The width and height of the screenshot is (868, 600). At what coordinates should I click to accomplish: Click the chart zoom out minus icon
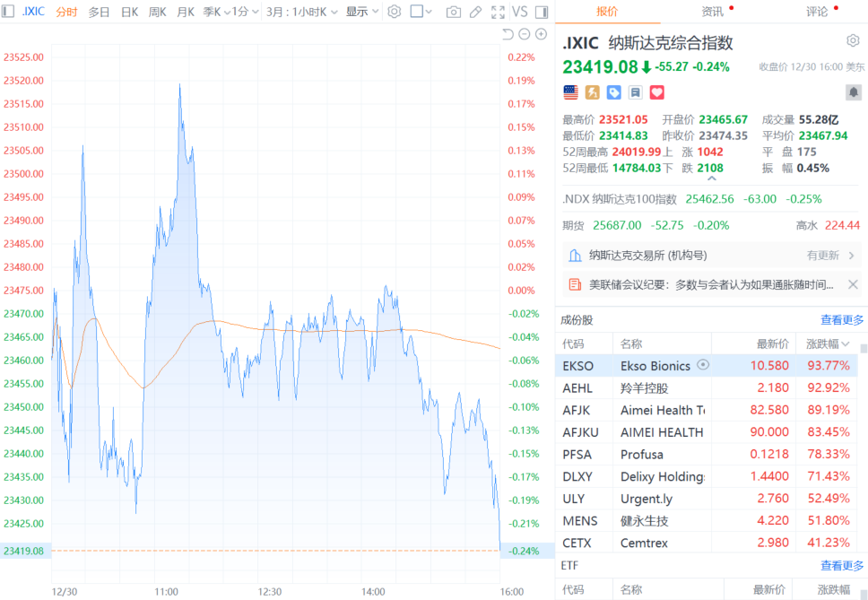525,34
